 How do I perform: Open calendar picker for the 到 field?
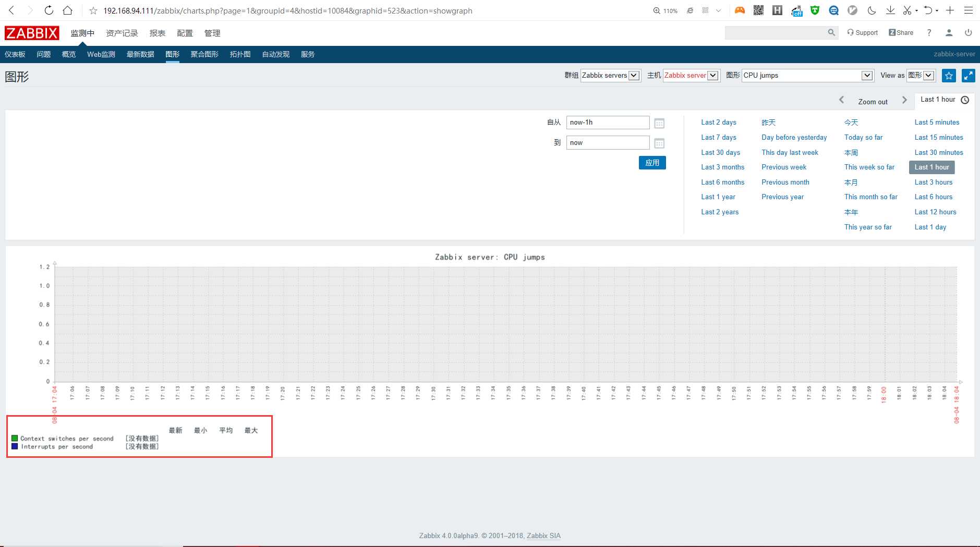[x=659, y=143]
